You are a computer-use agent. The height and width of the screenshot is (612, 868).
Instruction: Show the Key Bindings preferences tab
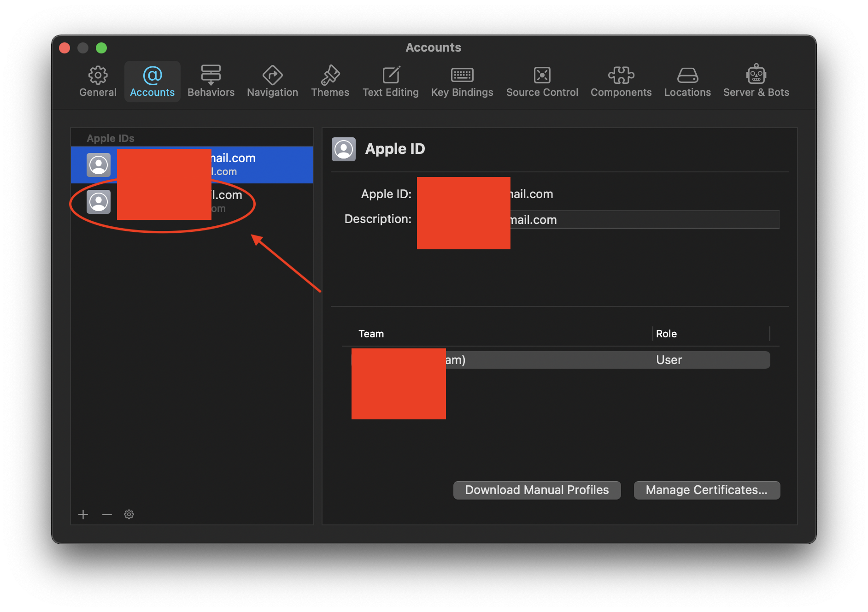(x=462, y=82)
